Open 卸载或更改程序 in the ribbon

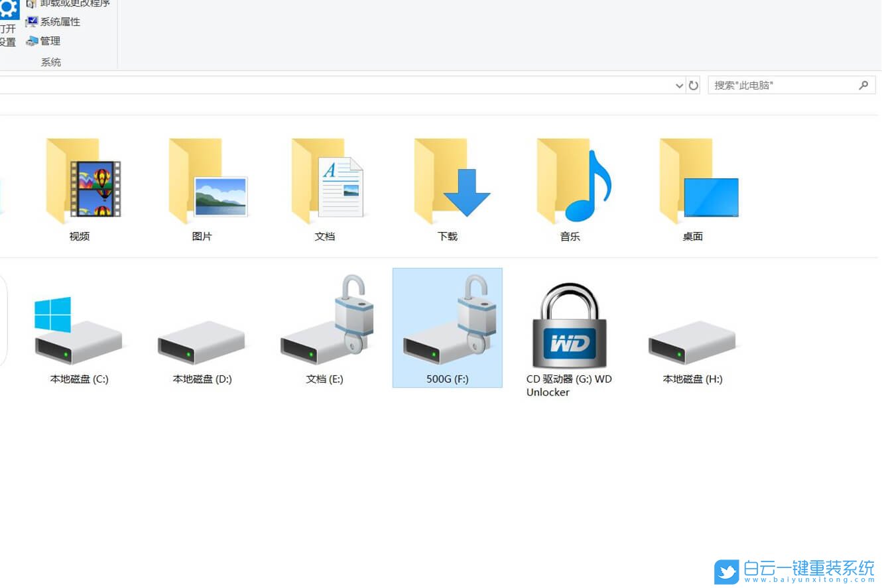[x=70, y=3]
